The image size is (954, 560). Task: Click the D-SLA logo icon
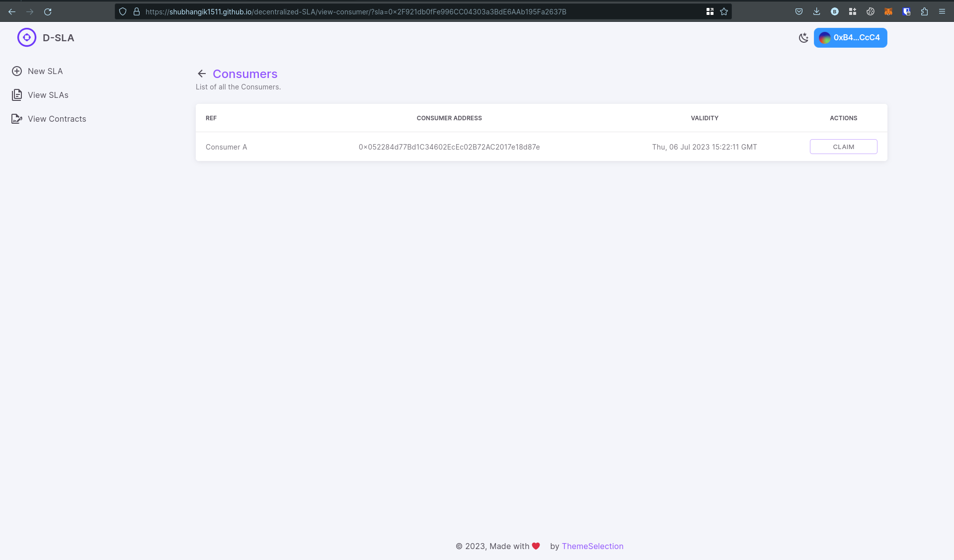point(27,37)
